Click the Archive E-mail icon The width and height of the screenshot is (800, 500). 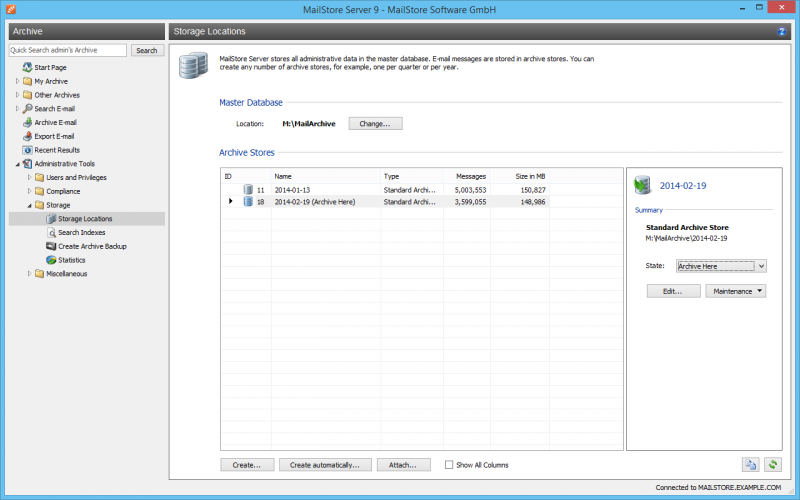click(x=28, y=122)
